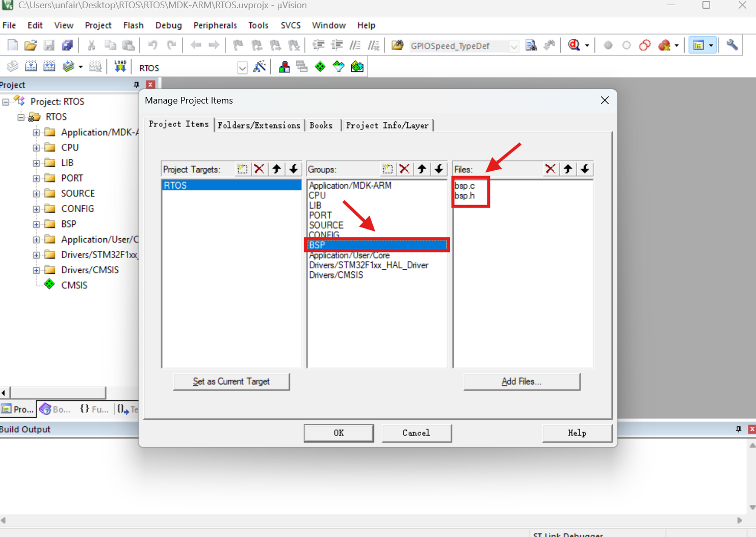Expand the Drivers/CMSIS folder in the Project tree
Screen dimensions: 756x537
pyautogui.click(x=36, y=270)
